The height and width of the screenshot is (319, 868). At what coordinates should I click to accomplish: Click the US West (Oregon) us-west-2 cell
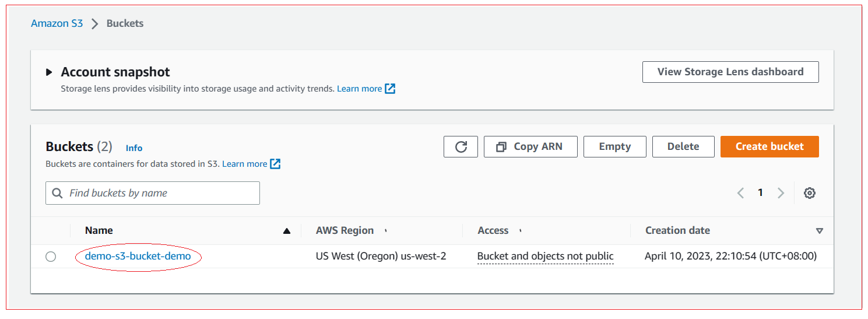[x=381, y=256]
